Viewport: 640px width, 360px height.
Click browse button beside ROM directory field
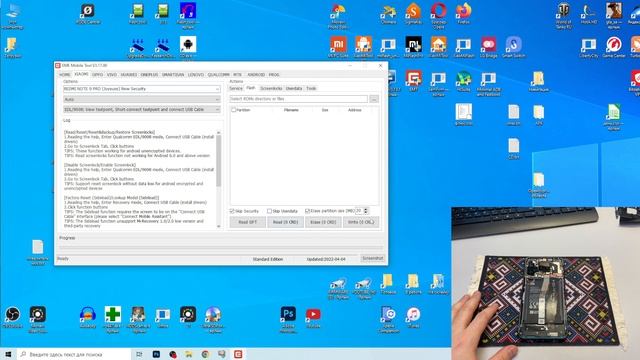[x=374, y=99]
